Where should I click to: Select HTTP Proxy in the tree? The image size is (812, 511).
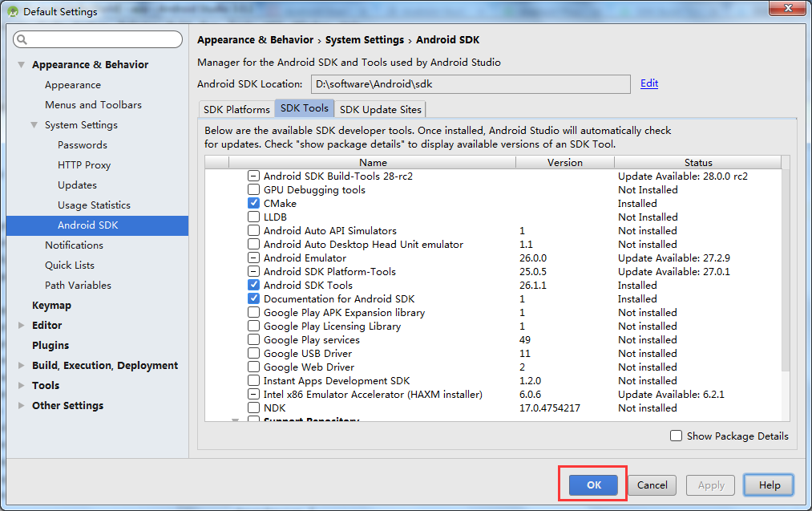coord(84,164)
